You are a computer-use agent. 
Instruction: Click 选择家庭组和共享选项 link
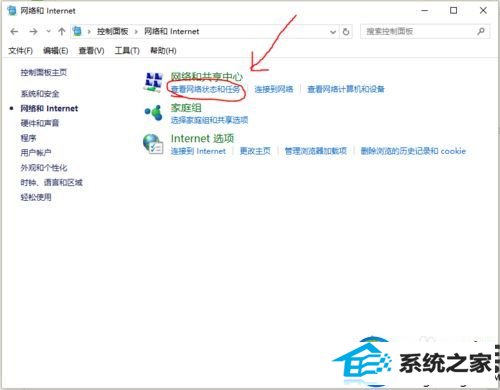click(209, 120)
